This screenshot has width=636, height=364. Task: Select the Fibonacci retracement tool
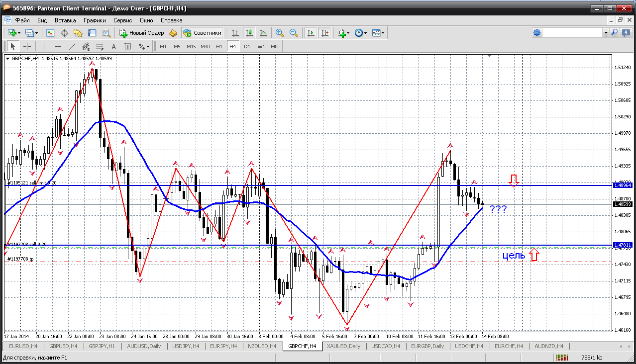point(100,46)
